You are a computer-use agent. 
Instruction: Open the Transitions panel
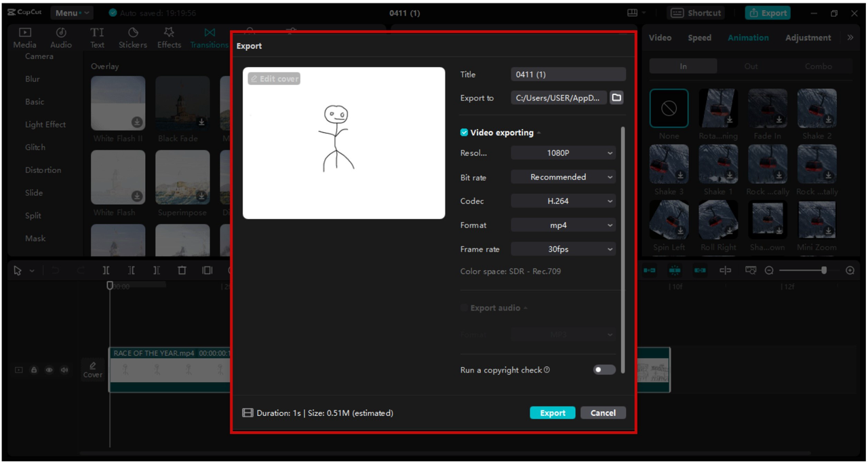pos(210,38)
